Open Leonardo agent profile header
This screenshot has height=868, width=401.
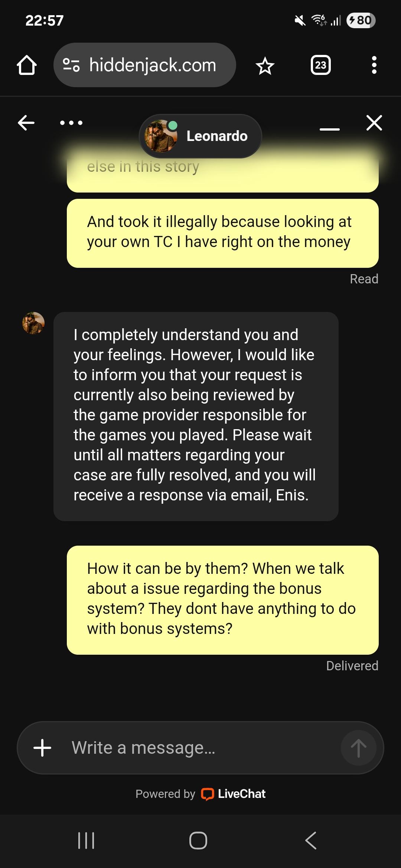[200, 136]
